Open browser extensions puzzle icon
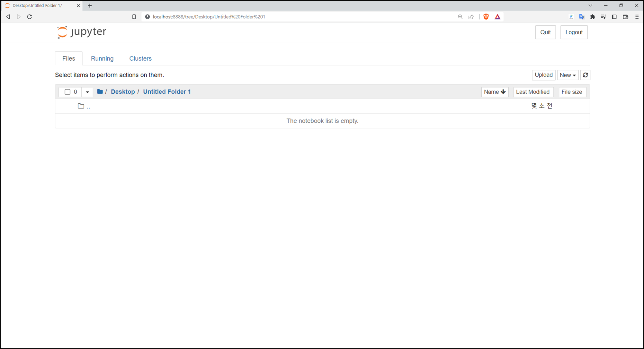The height and width of the screenshot is (349, 644). (x=593, y=17)
